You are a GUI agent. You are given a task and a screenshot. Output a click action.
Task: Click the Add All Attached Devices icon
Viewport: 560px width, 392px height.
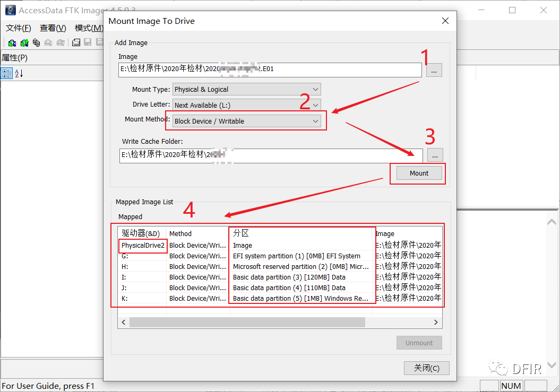point(24,43)
